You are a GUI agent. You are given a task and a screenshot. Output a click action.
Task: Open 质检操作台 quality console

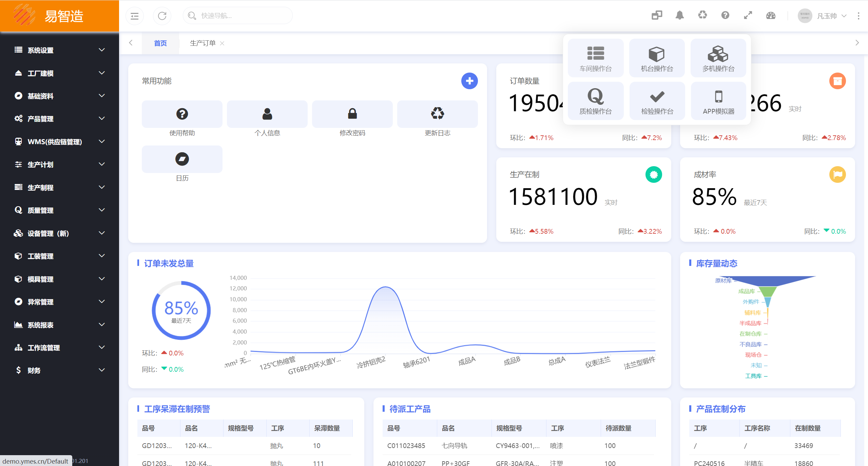click(x=596, y=101)
